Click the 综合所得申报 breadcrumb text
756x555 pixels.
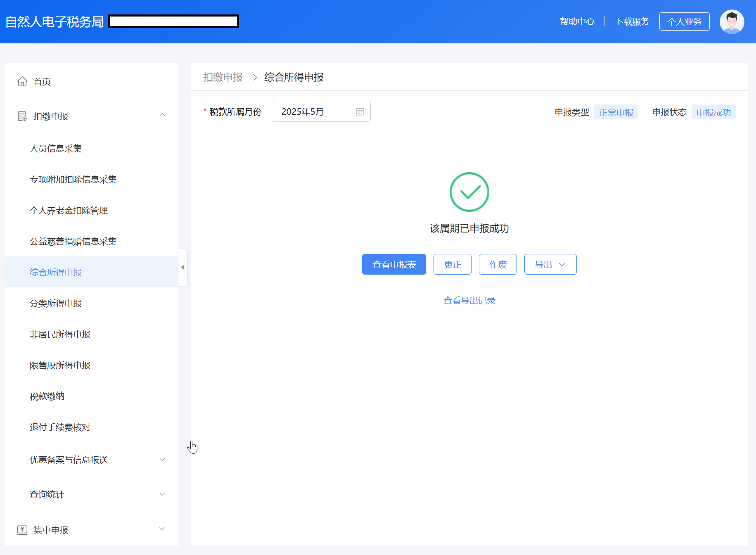[294, 77]
